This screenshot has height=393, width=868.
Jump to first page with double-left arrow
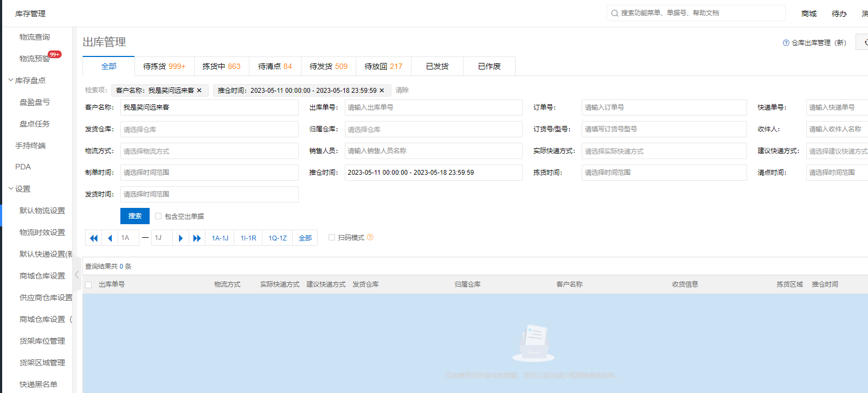pos(94,238)
